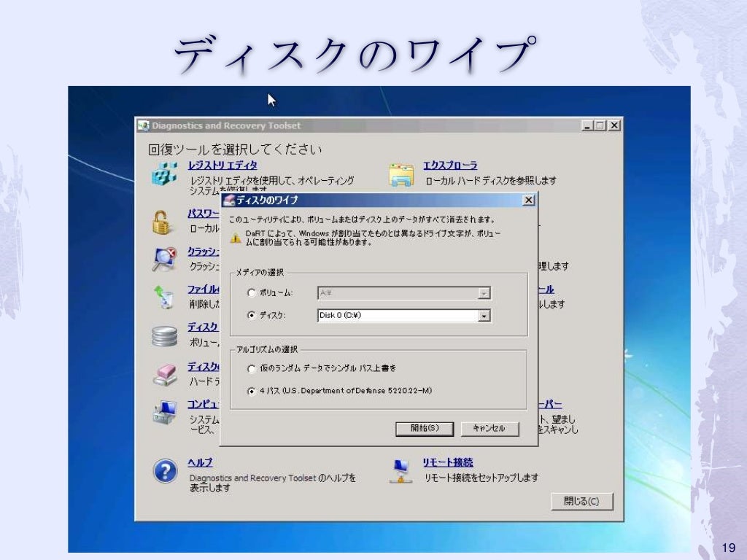
Task: Click the Registry Editor blue cubes icon
Action: [164, 174]
